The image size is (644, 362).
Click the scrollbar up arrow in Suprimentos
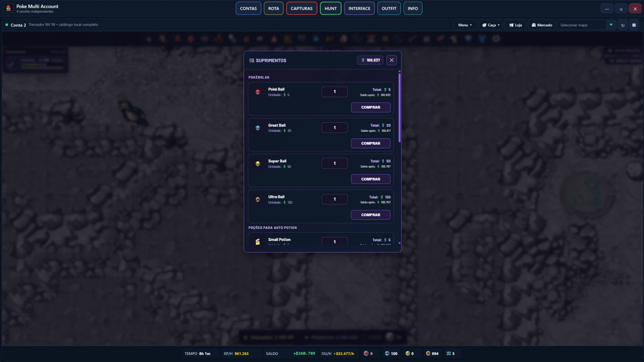click(x=400, y=71)
